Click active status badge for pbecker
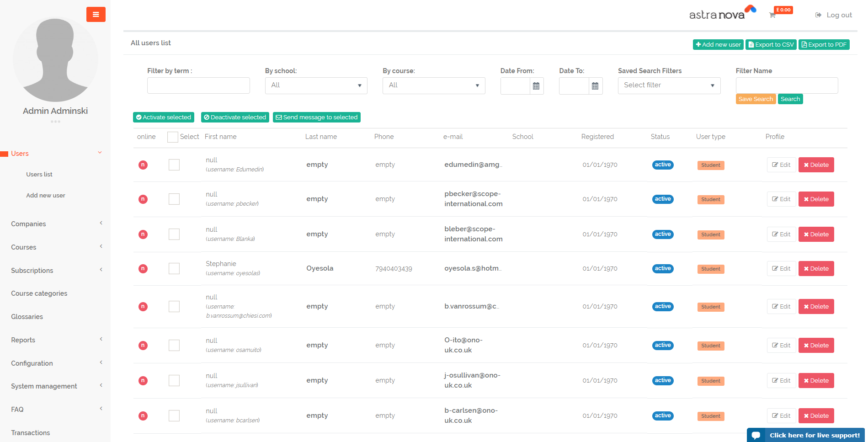 (663, 199)
